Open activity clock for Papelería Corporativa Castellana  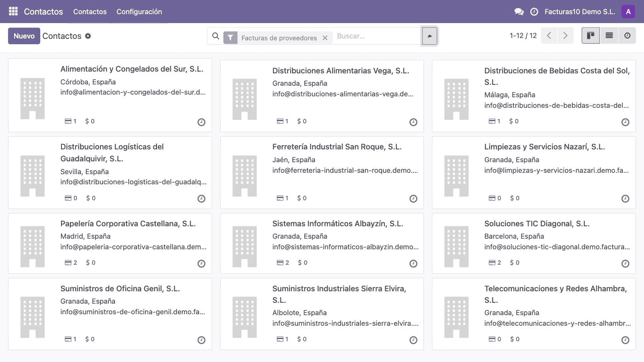click(x=201, y=264)
